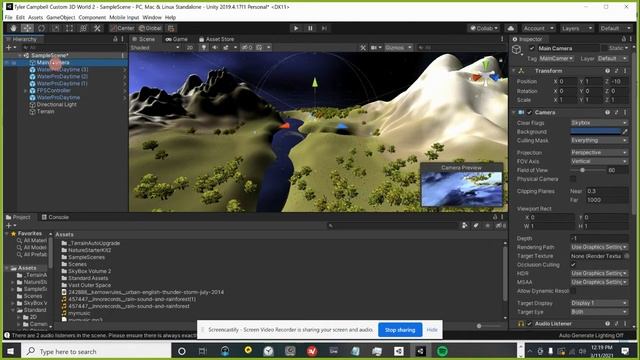
Task: Click the Background color swatch
Action: coord(596,132)
